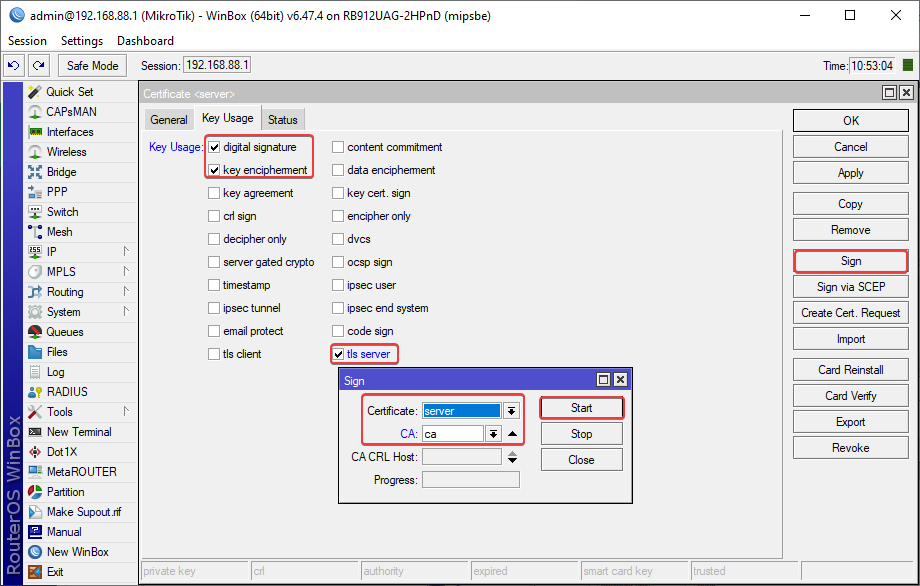This screenshot has height=586, width=920.
Task: Open Certificate dropdown in Sign dialog
Action: (511, 411)
